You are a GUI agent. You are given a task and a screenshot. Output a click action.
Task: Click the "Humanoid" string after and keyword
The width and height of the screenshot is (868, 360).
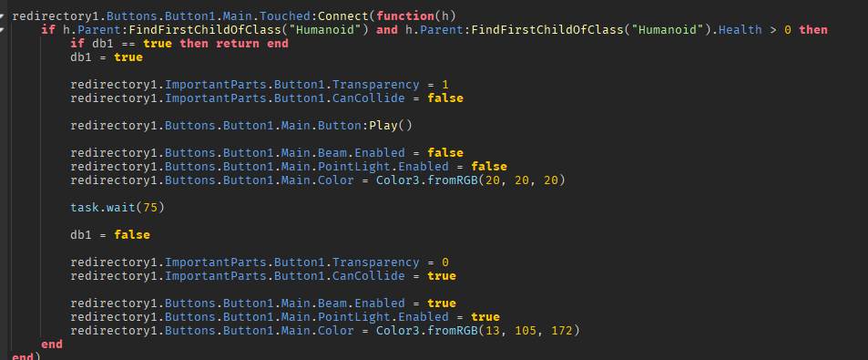tap(664, 30)
